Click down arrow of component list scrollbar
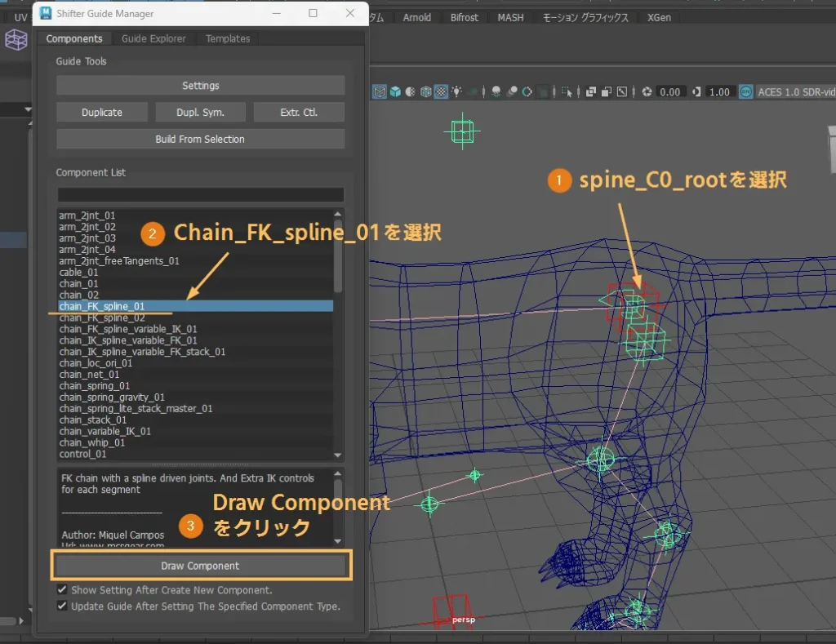836x644 pixels. click(x=339, y=455)
